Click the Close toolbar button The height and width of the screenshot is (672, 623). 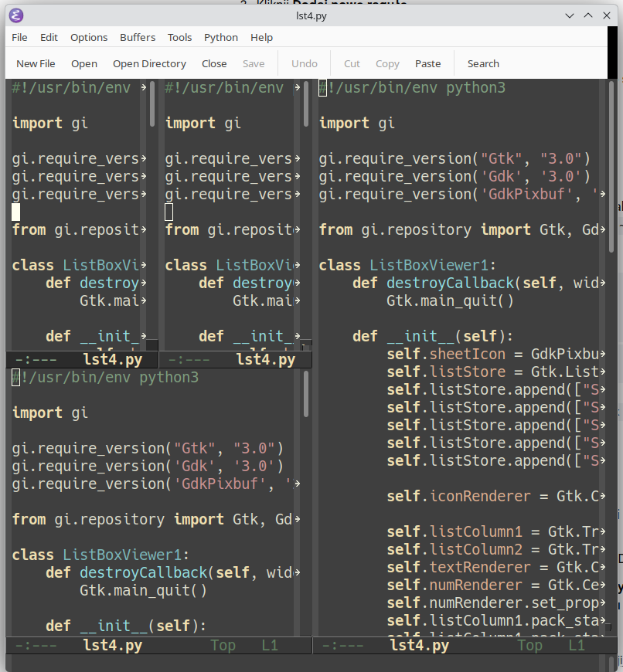tap(214, 64)
